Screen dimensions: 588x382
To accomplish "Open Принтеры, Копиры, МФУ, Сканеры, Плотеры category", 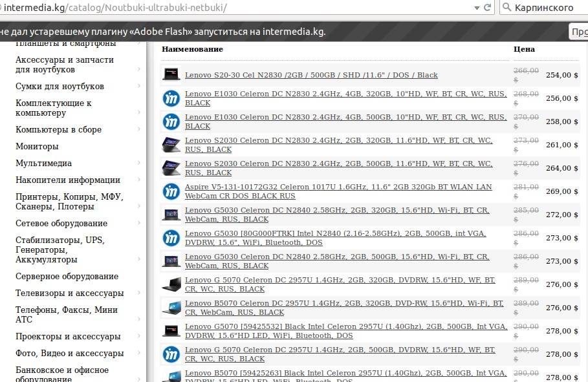I will (x=69, y=202).
